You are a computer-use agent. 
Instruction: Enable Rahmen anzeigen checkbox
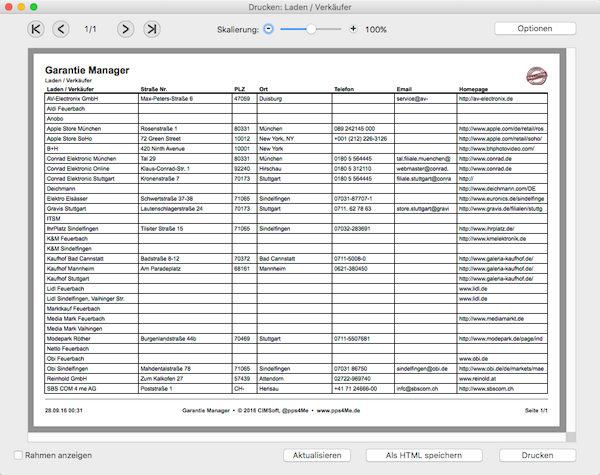18,455
